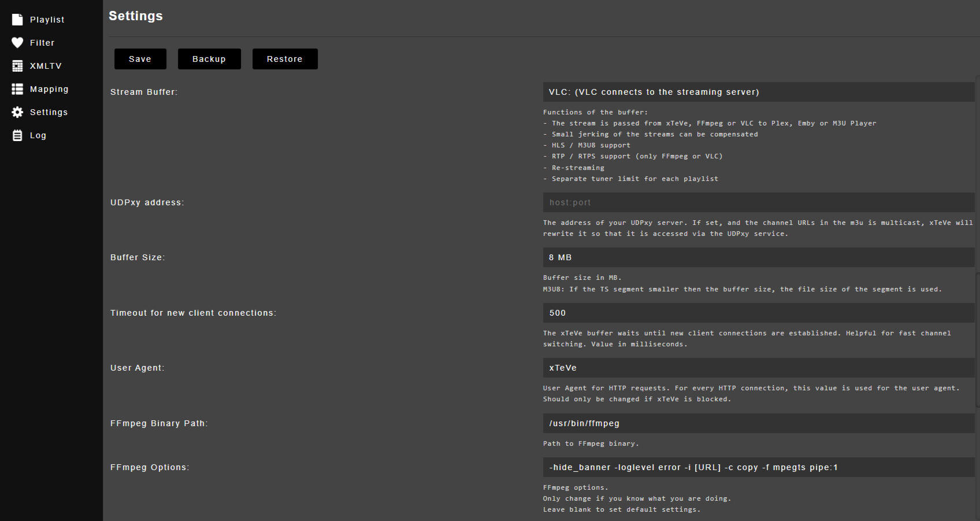Go to the Mapping menu label
The width and height of the screenshot is (980, 521).
[49, 89]
